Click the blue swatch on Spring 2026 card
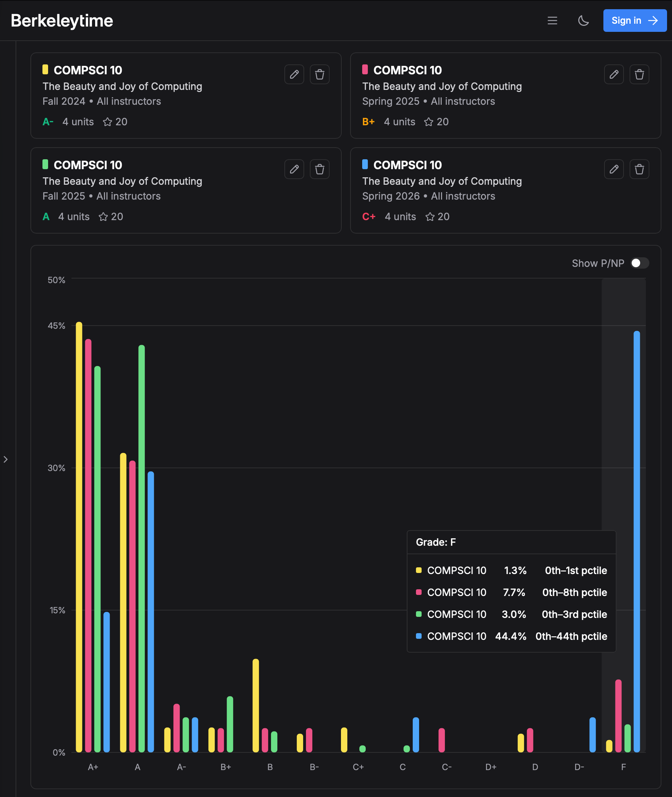This screenshot has height=797, width=672. point(365,164)
